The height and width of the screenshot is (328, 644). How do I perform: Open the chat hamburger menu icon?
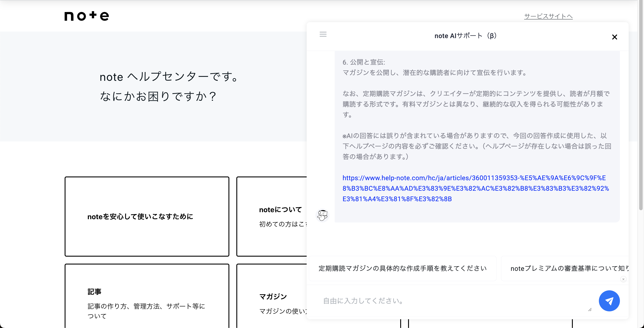323,34
